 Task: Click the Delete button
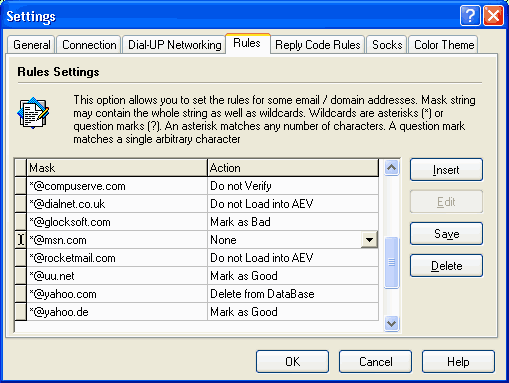click(x=446, y=266)
